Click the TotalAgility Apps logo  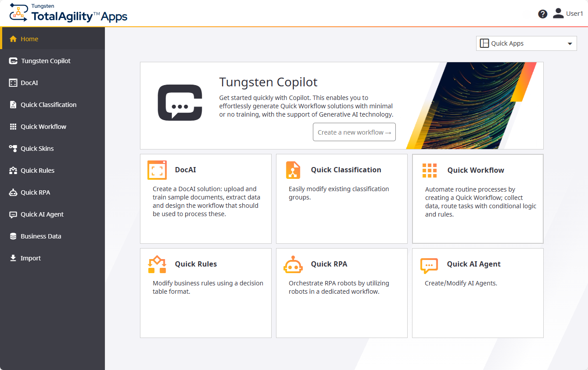[x=68, y=13]
